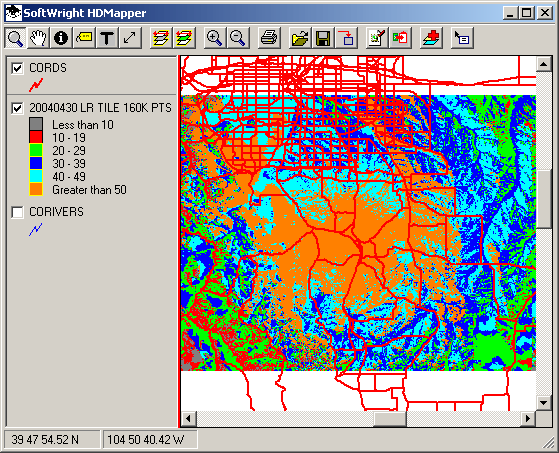Select the CORIVERS layer name
559x453 pixels.
(56, 212)
